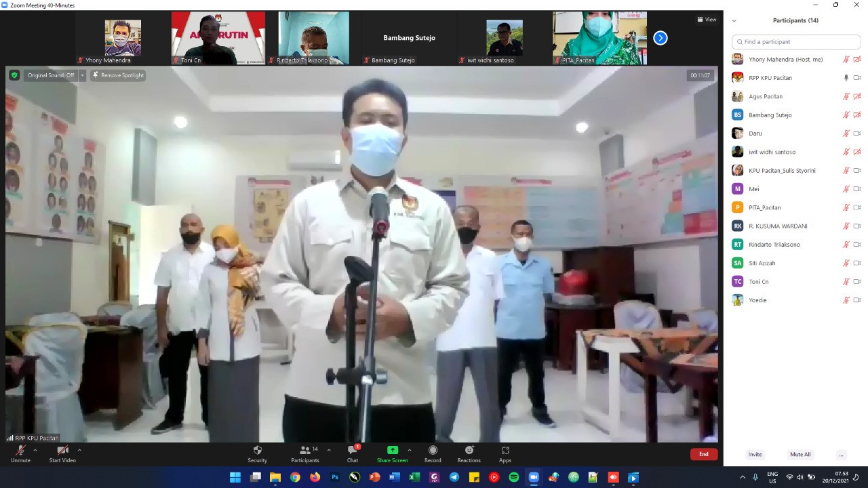Show next video thumbnails with blue arrow
Image resolution: width=868 pixels, height=488 pixels.
pyautogui.click(x=660, y=38)
